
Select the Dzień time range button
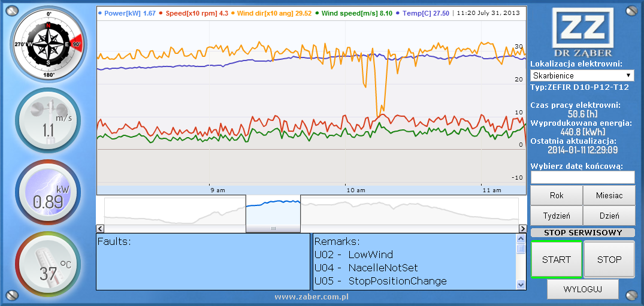[609, 216]
